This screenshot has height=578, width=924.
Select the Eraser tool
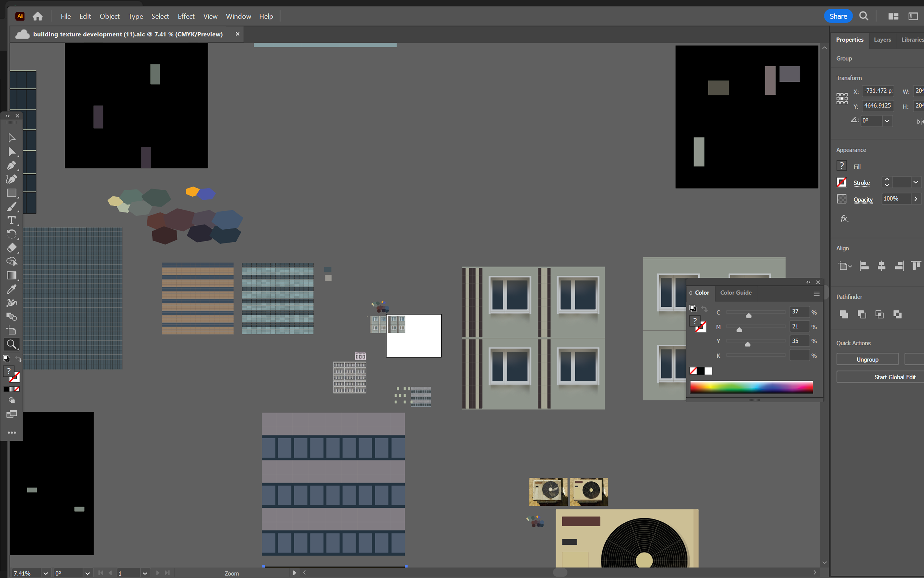12,248
